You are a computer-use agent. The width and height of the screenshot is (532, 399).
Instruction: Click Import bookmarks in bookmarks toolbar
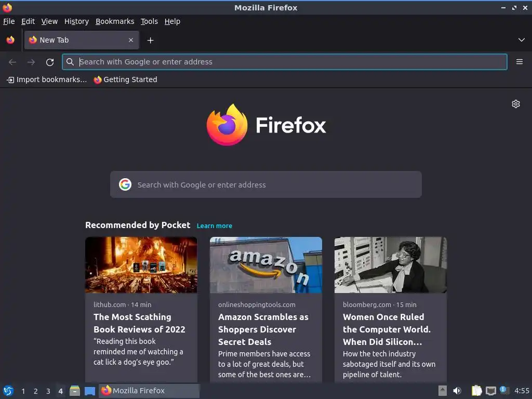coord(47,79)
